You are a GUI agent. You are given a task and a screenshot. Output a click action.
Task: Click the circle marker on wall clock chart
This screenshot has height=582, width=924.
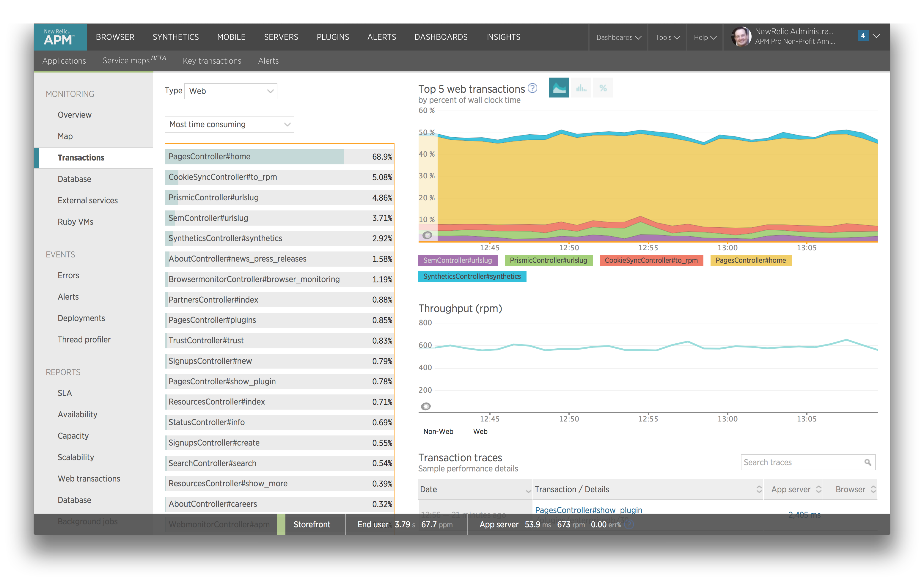pyautogui.click(x=427, y=235)
